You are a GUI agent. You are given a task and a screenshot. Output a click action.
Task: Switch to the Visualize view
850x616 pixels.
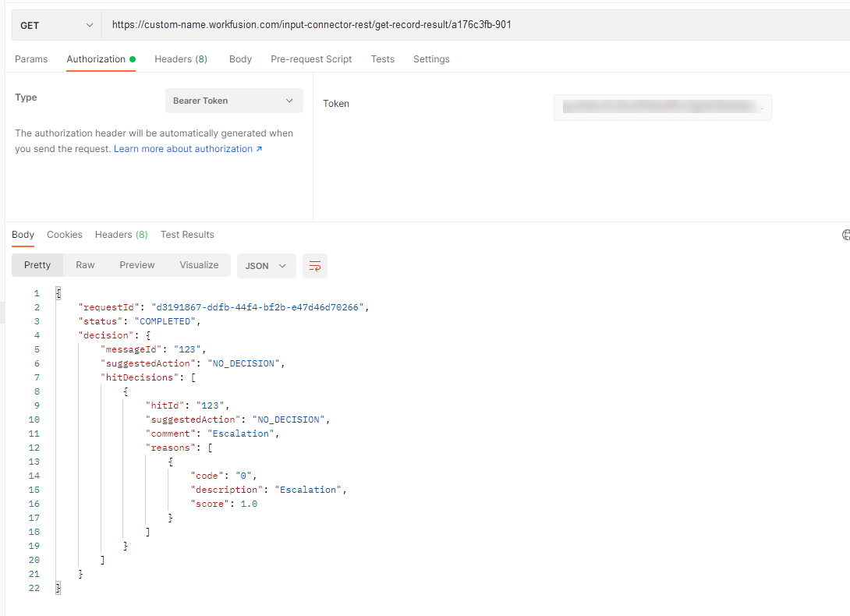199,265
